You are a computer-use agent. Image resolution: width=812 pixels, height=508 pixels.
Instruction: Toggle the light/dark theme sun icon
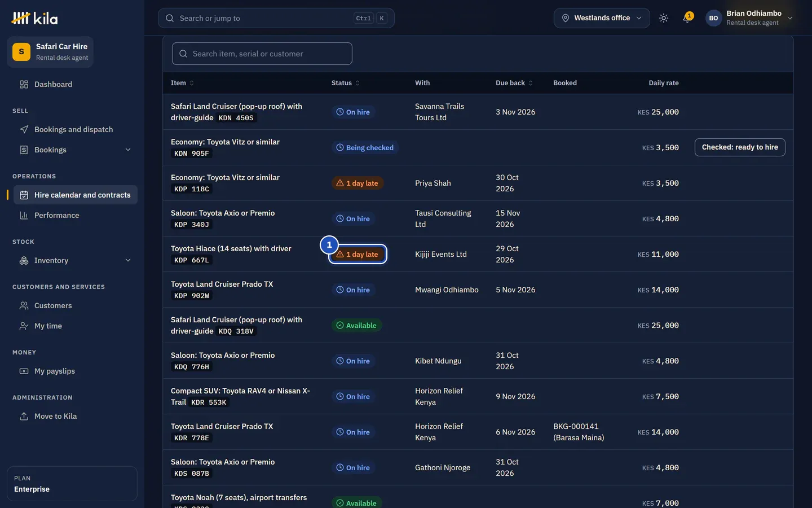pyautogui.click(x=664, y=18)
